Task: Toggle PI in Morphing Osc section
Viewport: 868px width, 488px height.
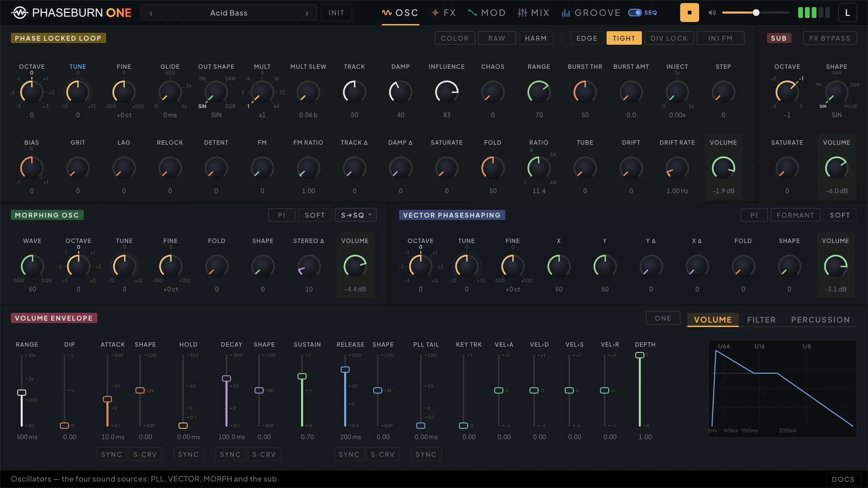Action: coord(281,215)
